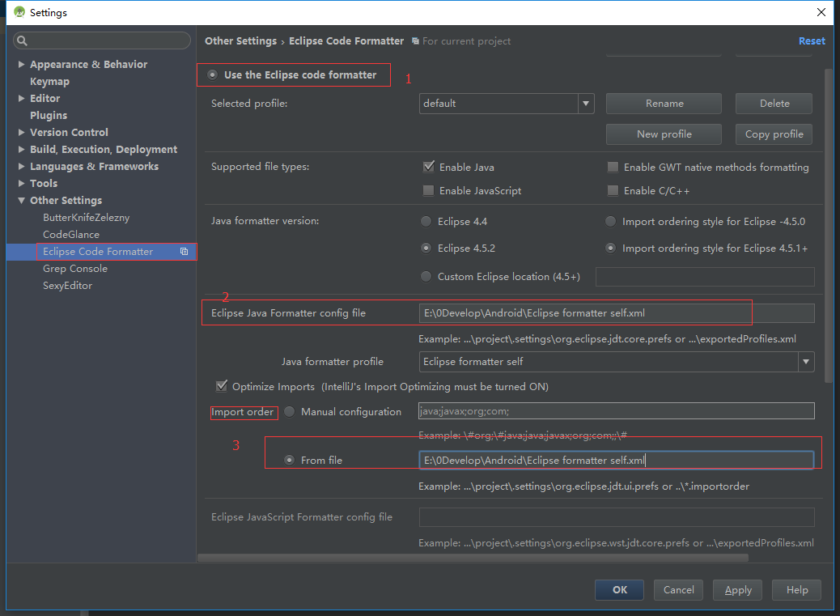Expand Appearance & Behavior tree node
The image size is (840, 616).
(21, 64)
